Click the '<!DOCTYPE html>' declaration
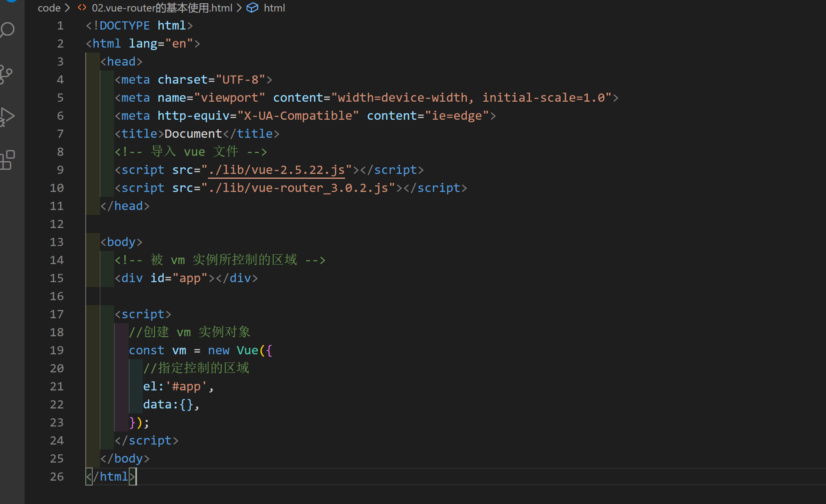 click(139, 25)
